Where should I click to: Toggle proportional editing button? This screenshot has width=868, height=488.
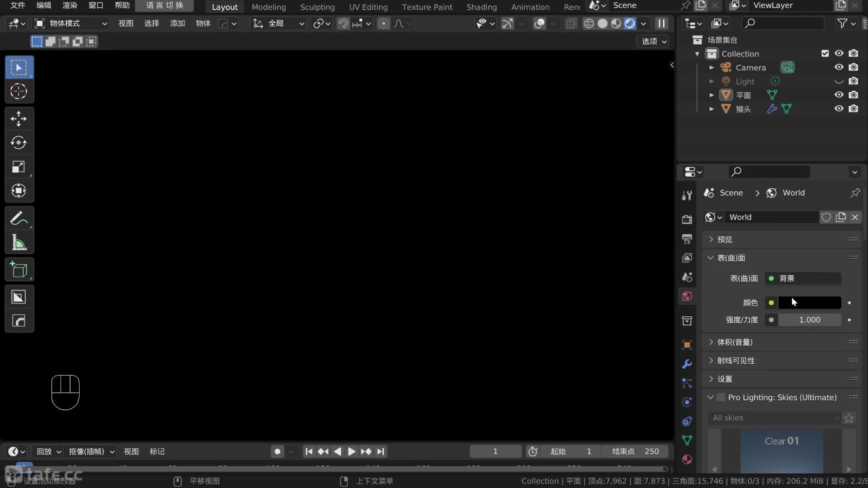pyautogui.click(x=383, y=23)
